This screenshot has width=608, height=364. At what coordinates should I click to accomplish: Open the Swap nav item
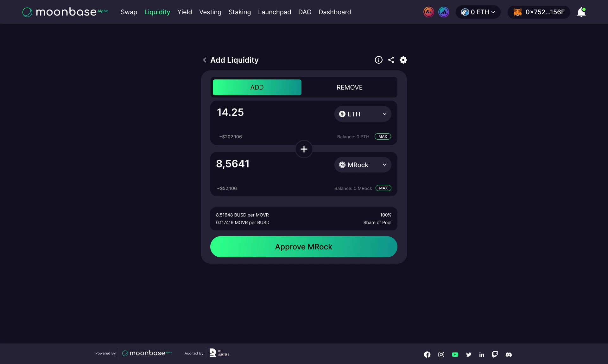click(x=129, y=12)
